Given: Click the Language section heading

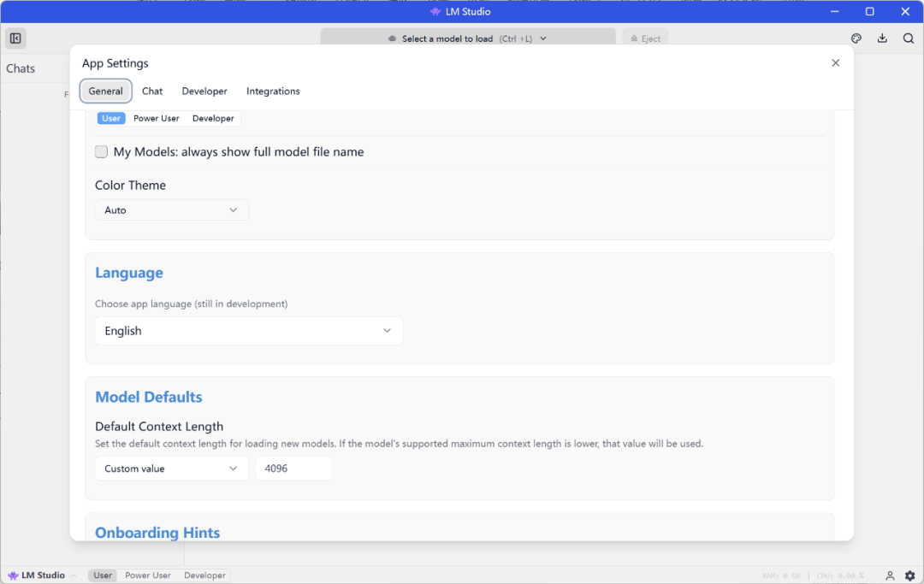Looking at the screenshot, I should coord(129,273).
